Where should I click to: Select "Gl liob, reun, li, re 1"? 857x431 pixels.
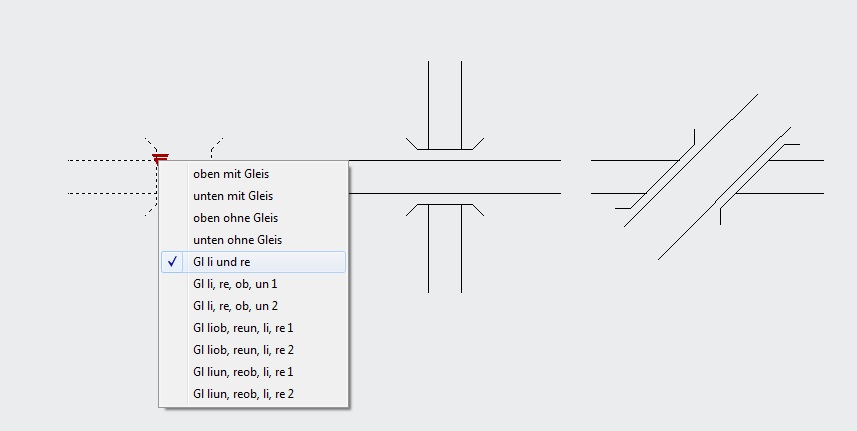point(254,328)
